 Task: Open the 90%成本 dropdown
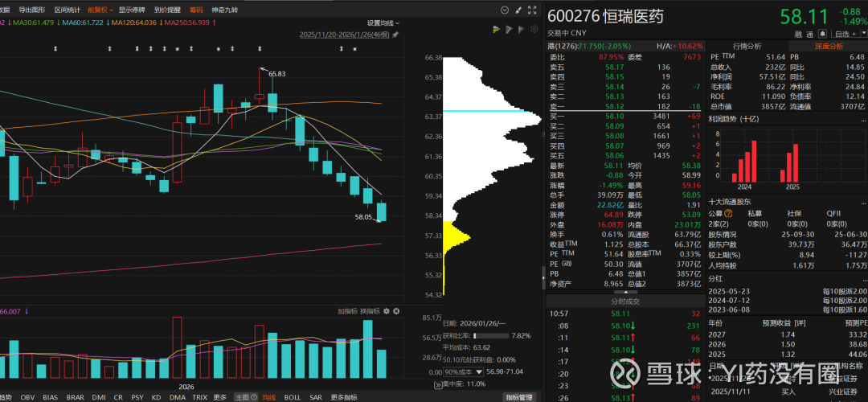(464, 371)
